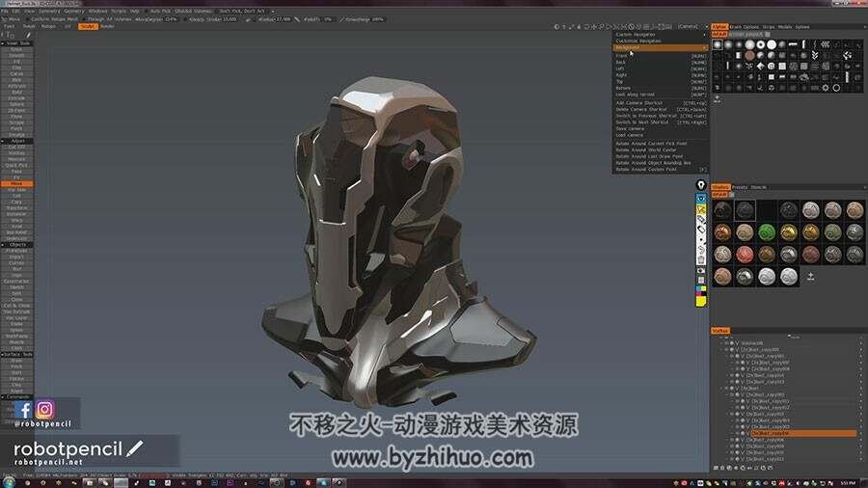The width and height of the screenshot is (868, 488).
Task: Toggle the Steady Stroke checkbox
Action: point(186,19)
